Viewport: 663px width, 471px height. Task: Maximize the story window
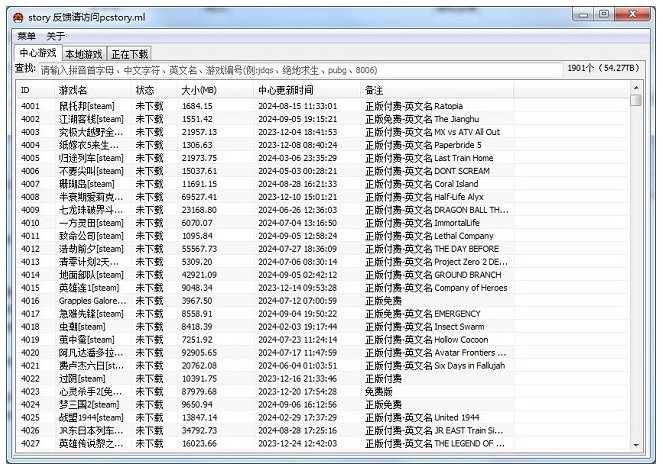click(604, 14)
